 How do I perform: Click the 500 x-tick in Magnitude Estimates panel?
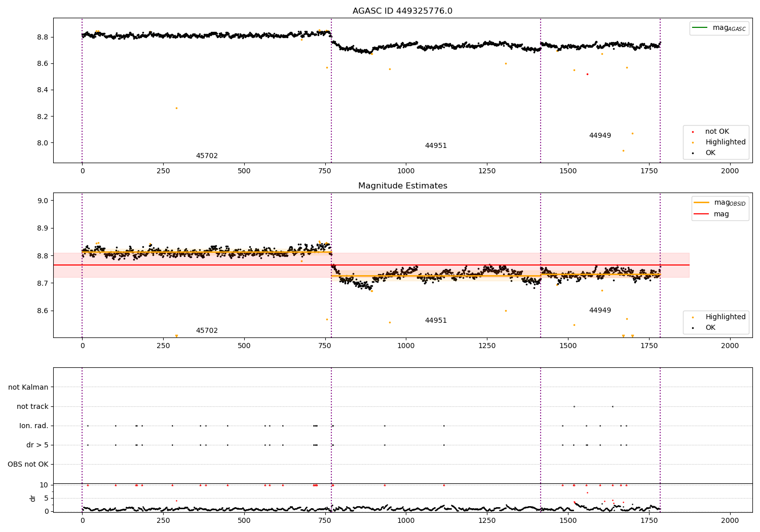[244, 346]
